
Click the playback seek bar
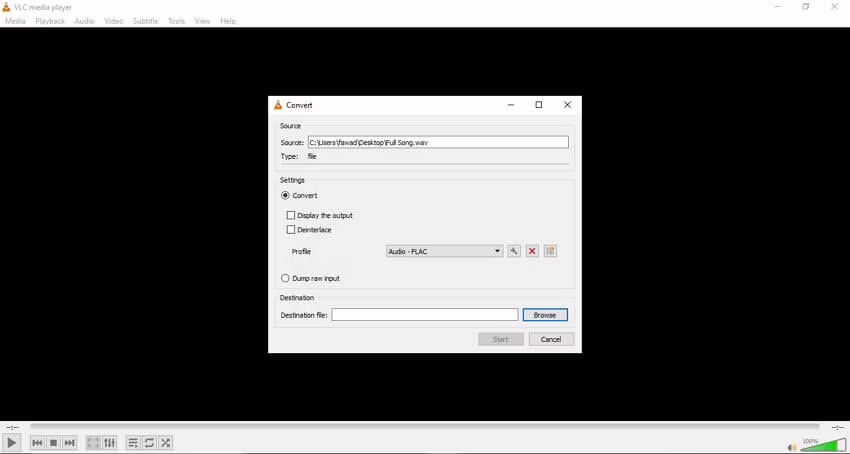(x=425, y=427)
